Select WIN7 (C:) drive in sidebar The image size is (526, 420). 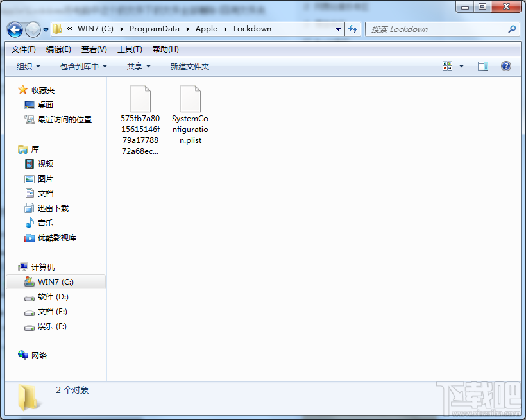click(56, 281)
